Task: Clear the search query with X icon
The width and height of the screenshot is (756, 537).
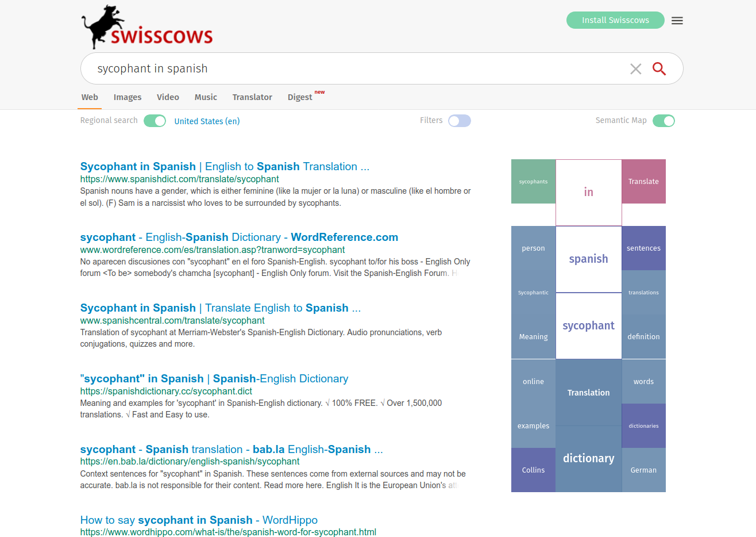Action: pos(635,69)
